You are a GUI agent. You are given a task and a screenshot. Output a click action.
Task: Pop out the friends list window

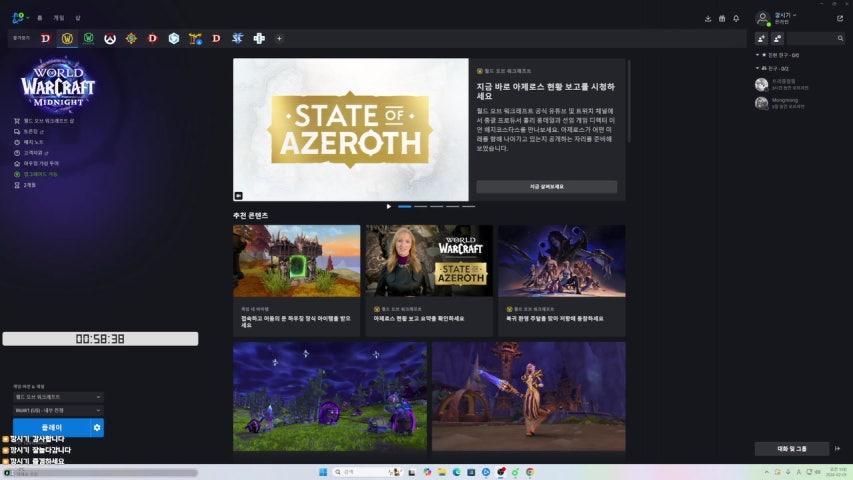coord(839,18)
